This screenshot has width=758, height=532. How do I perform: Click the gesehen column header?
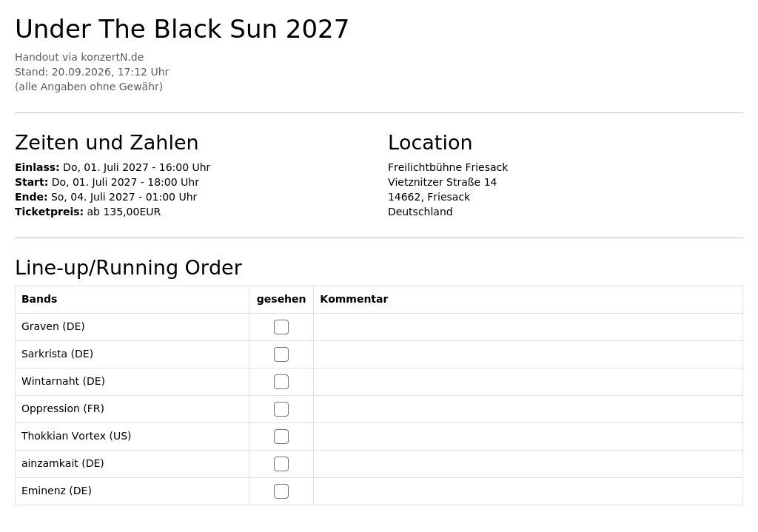[281, 299]
